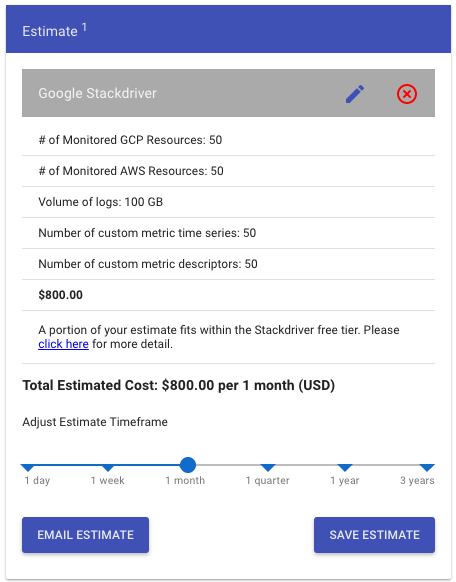Click the 1 month slider handle
The width and height of the screenshot is (456, 582).
[x=188, y=465]
